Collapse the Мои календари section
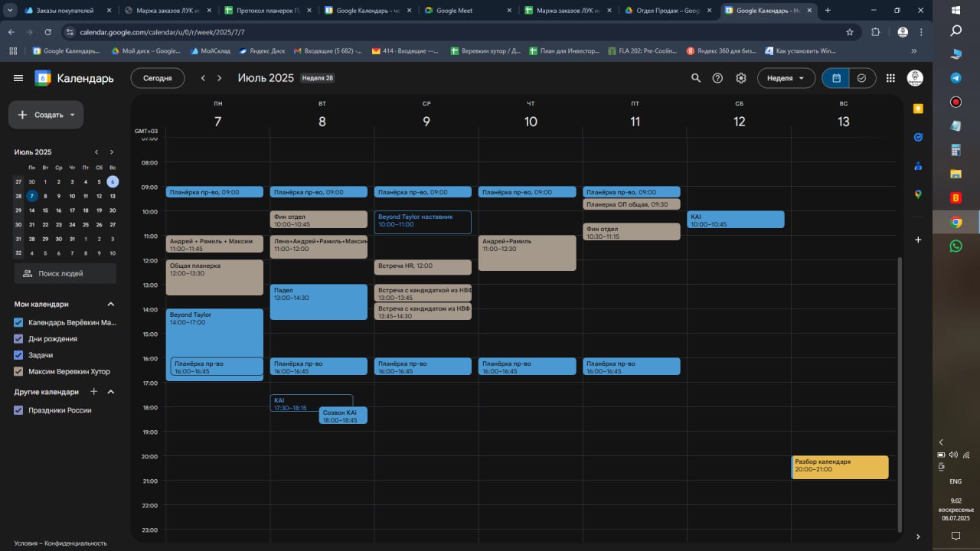Screen dimensions: 980x551 111,304
